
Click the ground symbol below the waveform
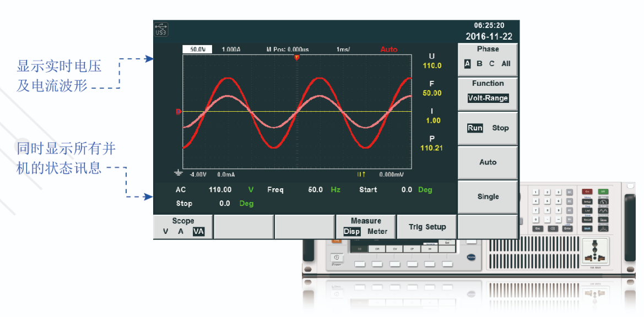click(178, 173)
